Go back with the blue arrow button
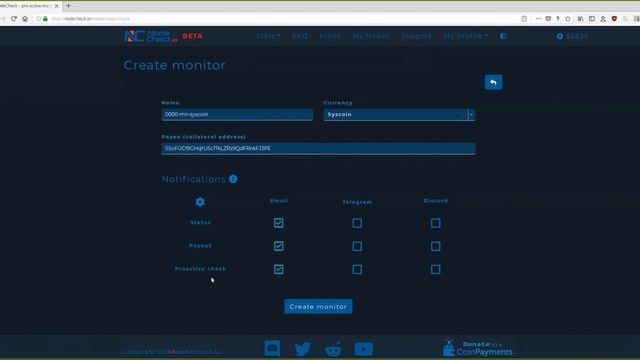Viewport: 640px width, 360px height. 493,82
